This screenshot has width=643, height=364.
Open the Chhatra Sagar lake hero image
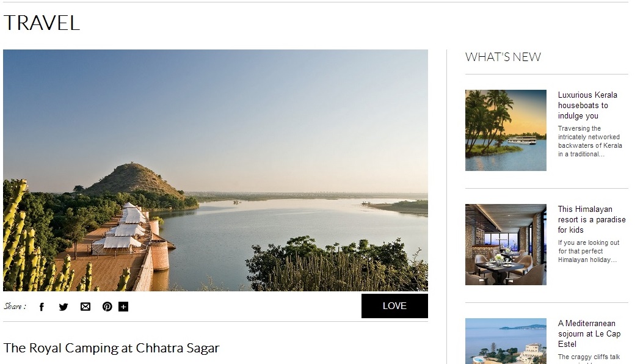coord(216,170)
